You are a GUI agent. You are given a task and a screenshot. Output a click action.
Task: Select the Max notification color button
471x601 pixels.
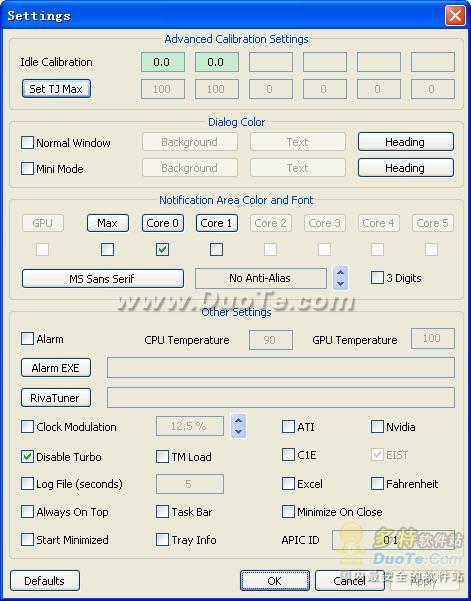pos(108,223)
